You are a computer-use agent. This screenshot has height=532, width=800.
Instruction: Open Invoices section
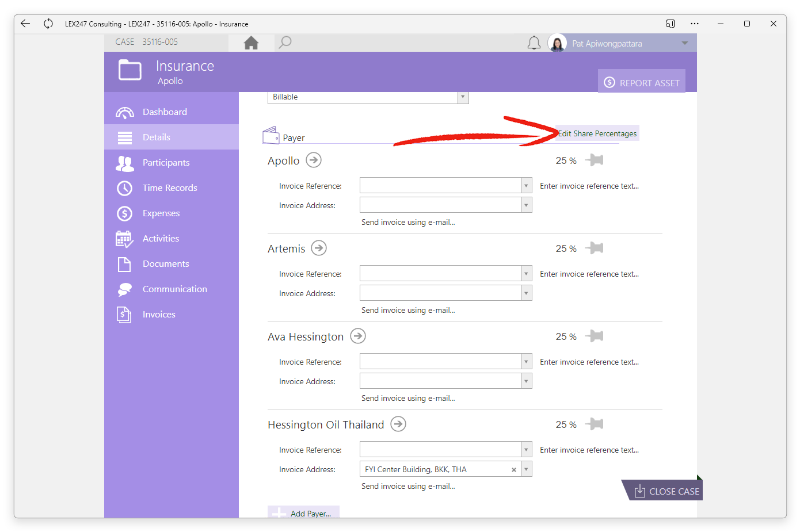point(172,314)
